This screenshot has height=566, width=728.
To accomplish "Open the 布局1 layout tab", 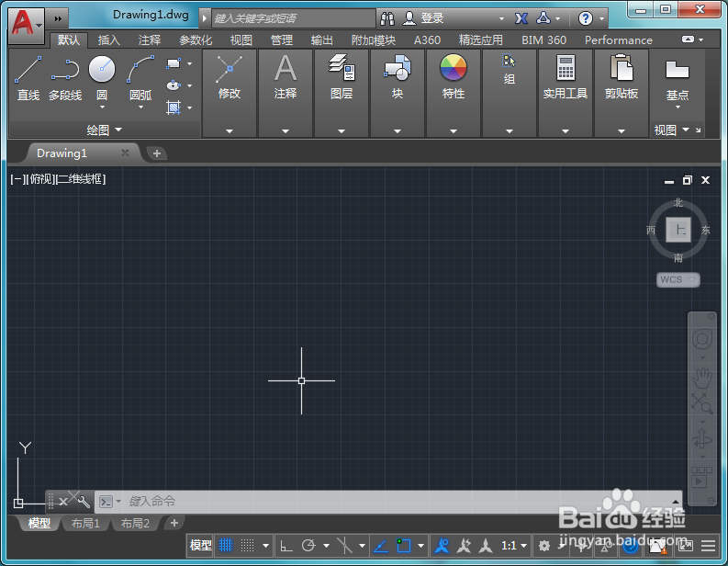I will click(85, 524).
